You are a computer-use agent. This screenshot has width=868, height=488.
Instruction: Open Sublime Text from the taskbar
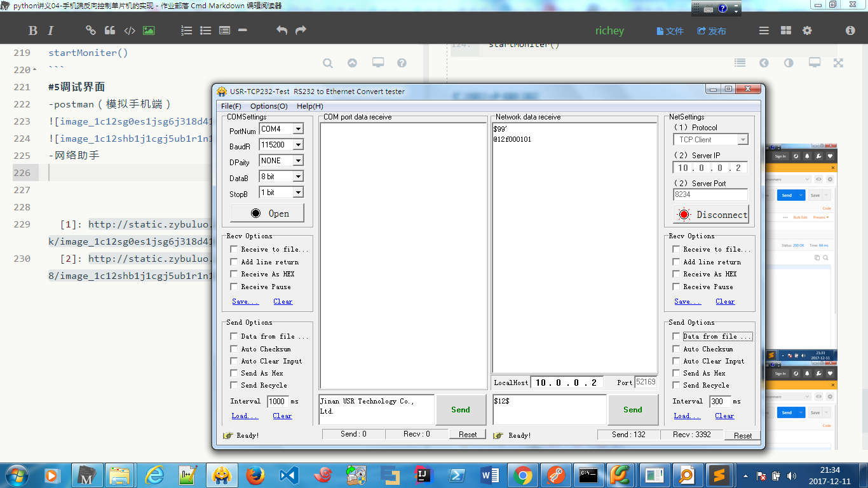(719, 475)
